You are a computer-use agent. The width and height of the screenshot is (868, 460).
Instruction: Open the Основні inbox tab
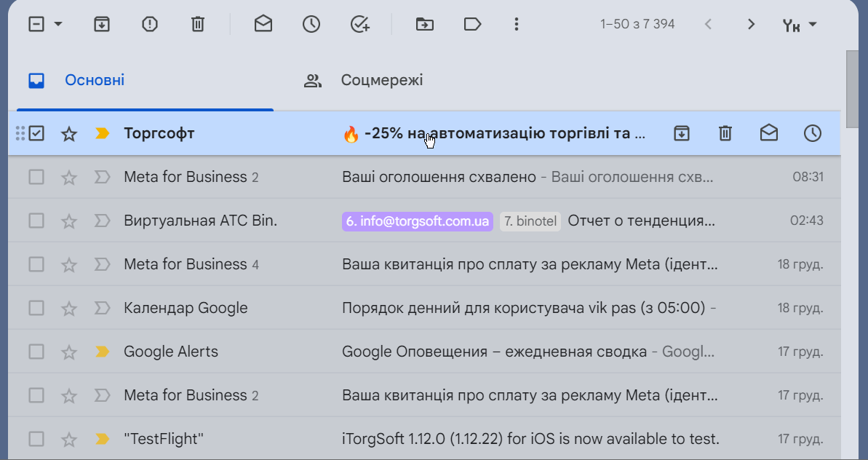(95, 80)
